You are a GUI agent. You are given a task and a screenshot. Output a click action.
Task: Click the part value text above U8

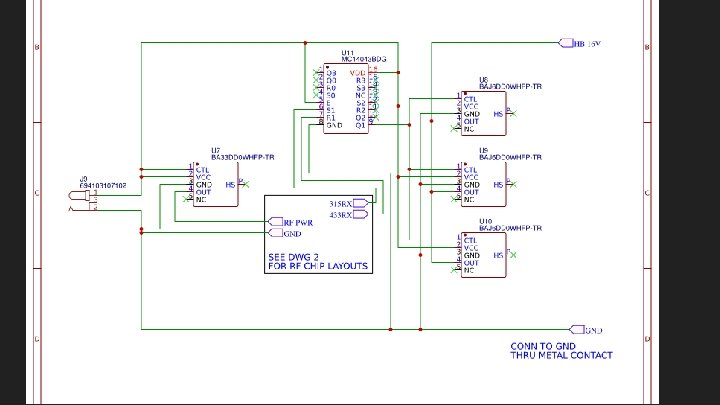[510, 86]
